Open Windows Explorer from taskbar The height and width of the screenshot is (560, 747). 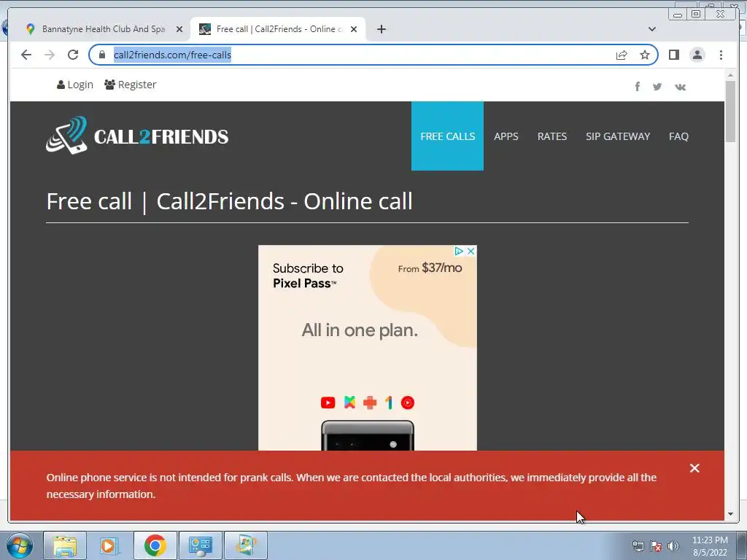[65, 545]
